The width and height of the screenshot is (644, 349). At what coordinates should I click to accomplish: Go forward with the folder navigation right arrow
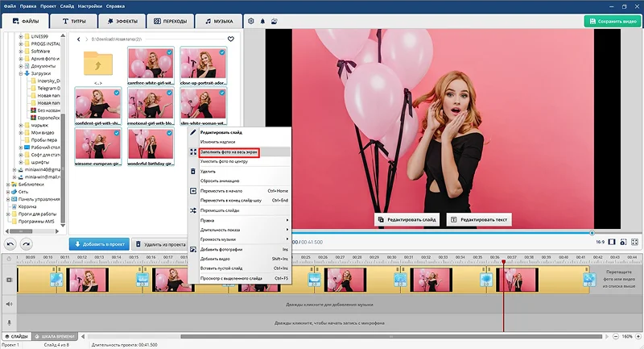coord(87,39)
